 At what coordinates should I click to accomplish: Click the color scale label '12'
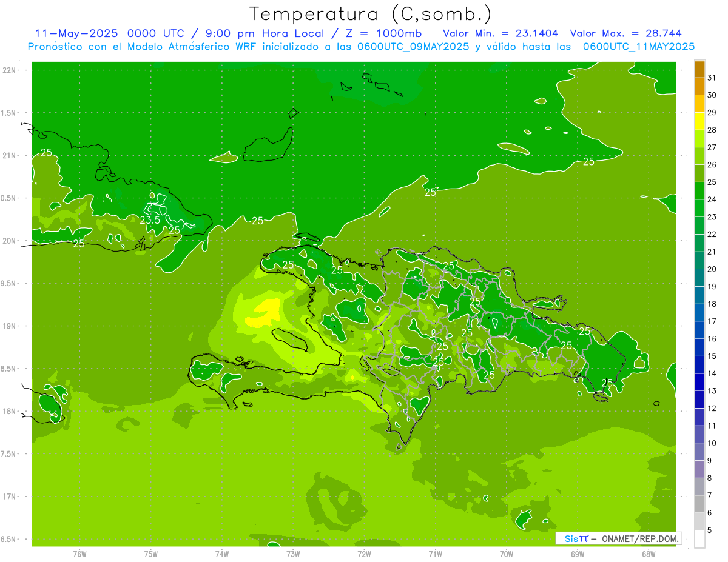pyautogui.click(x=712, y=409)
